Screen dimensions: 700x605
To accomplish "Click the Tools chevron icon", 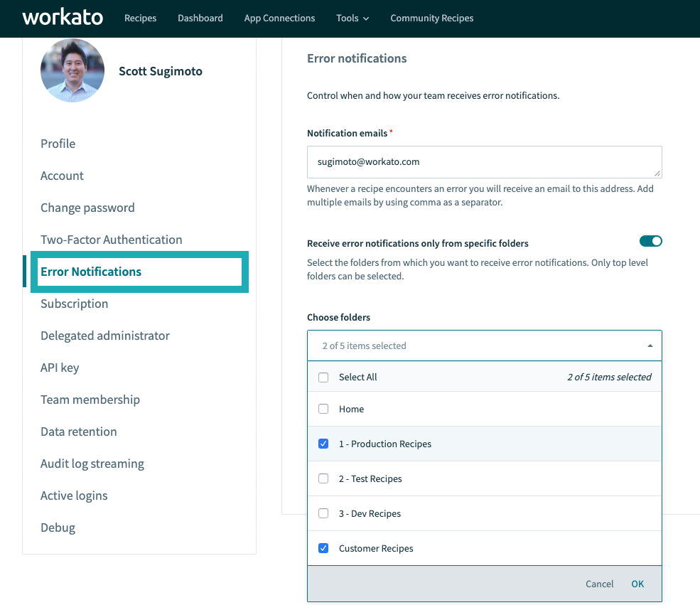I will [366, 18].
